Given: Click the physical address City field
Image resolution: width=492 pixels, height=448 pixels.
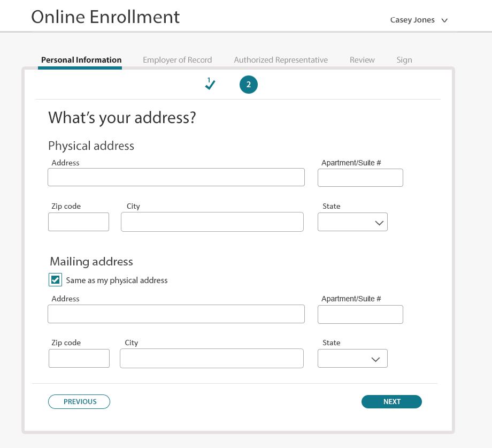Looking at the screenshot, I should [x=212, y=222].
